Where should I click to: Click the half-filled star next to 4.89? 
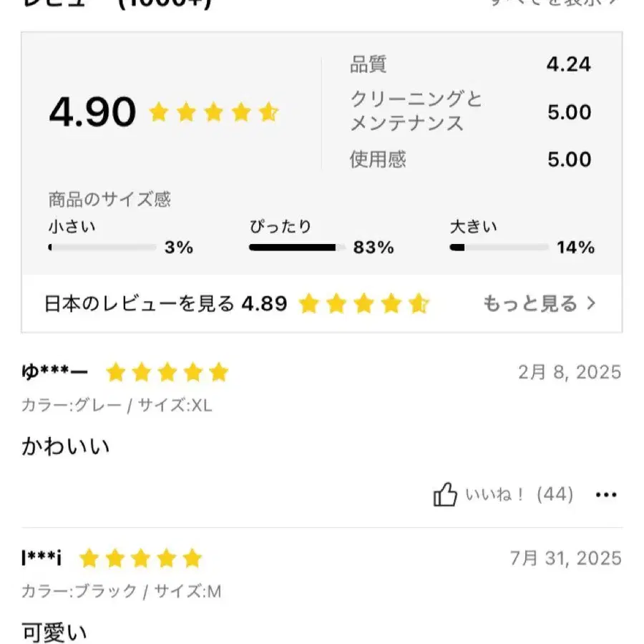click(x=419, y=303)
